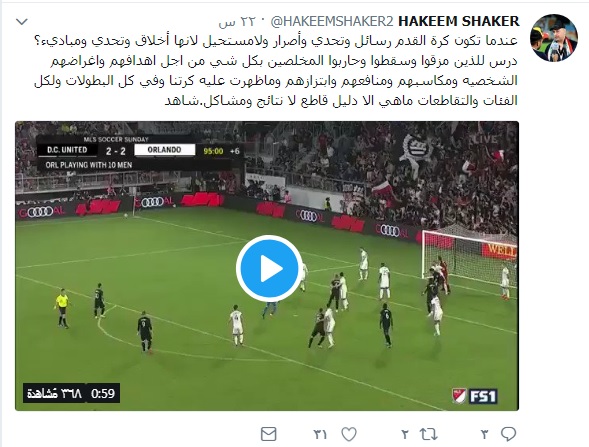Screen dimensions: 589x447
Task: Open HAKEEM SHAKER's profile picture
Action: click(554, 38)
